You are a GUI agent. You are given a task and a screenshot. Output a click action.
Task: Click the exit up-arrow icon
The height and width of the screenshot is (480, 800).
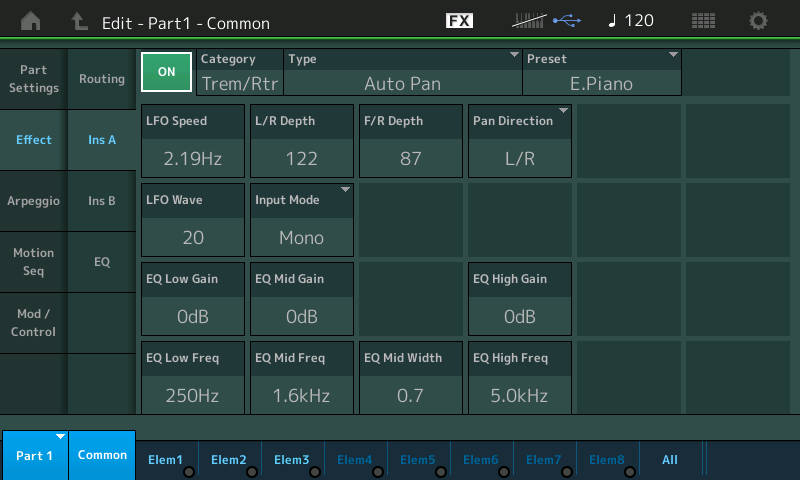(80, 21)
